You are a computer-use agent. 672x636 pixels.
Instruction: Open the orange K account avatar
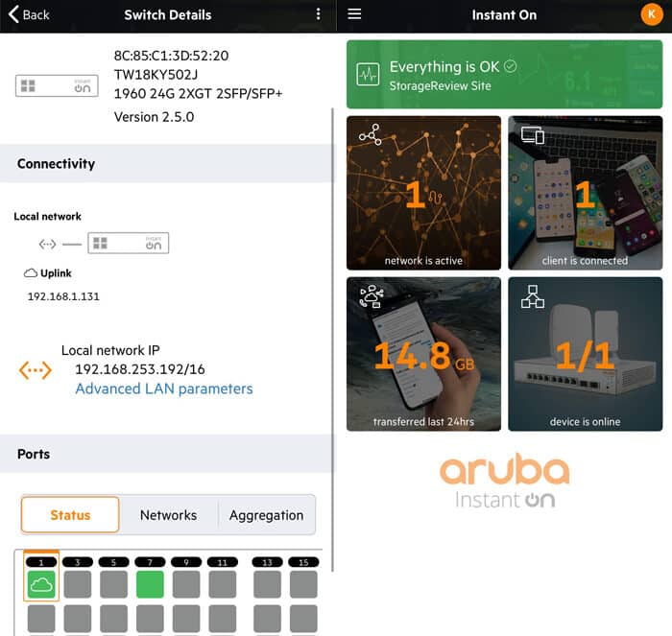[652, 14]
